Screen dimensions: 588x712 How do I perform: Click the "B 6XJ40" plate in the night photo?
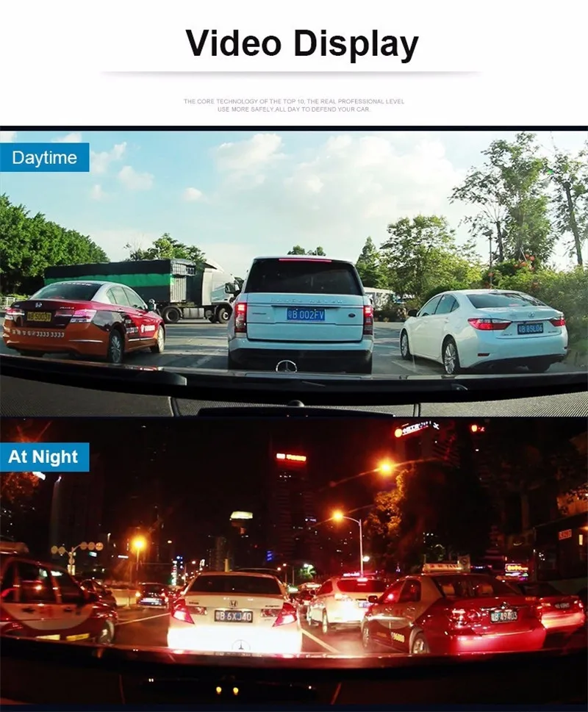(x=234, y=616)
